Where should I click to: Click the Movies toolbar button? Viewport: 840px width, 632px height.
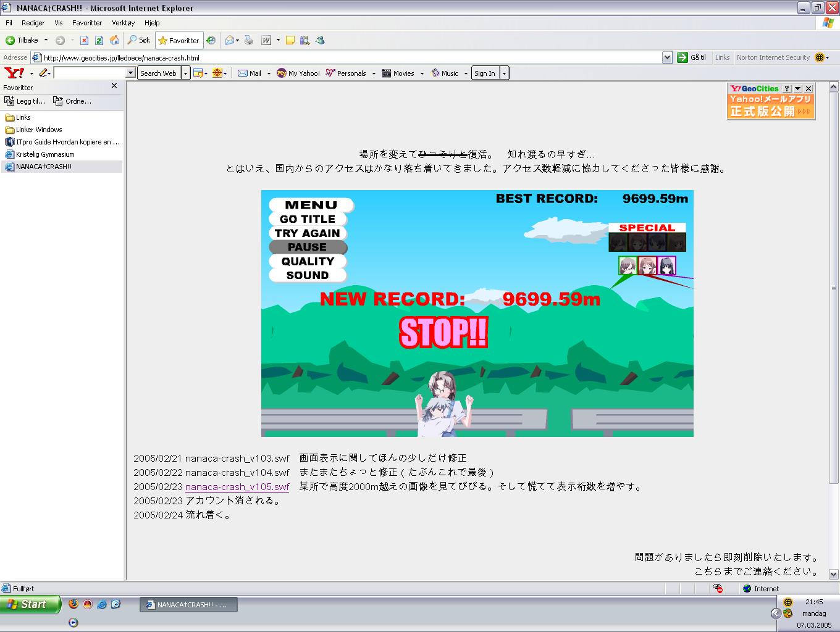pos(398,73)
